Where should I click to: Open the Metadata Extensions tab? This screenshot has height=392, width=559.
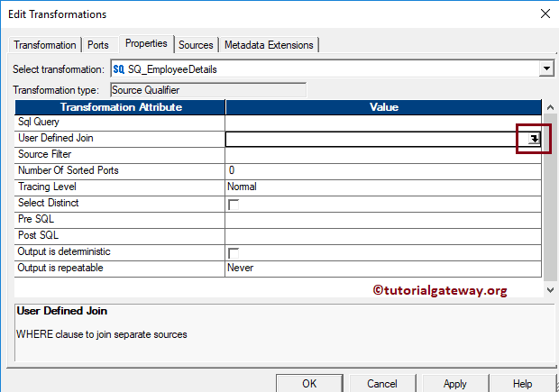268,45
